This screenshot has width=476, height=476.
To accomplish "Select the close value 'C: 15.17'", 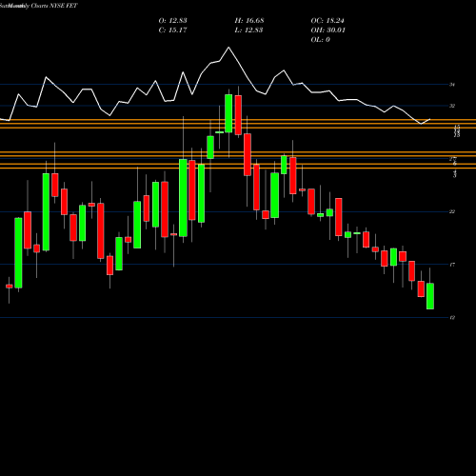I will [x=172, y=30].
